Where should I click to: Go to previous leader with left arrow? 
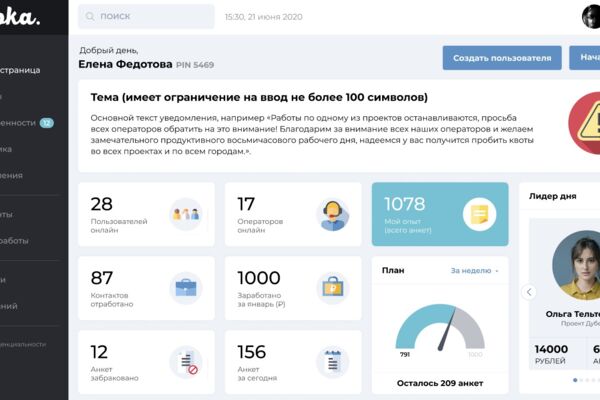(x=529, y=292)
